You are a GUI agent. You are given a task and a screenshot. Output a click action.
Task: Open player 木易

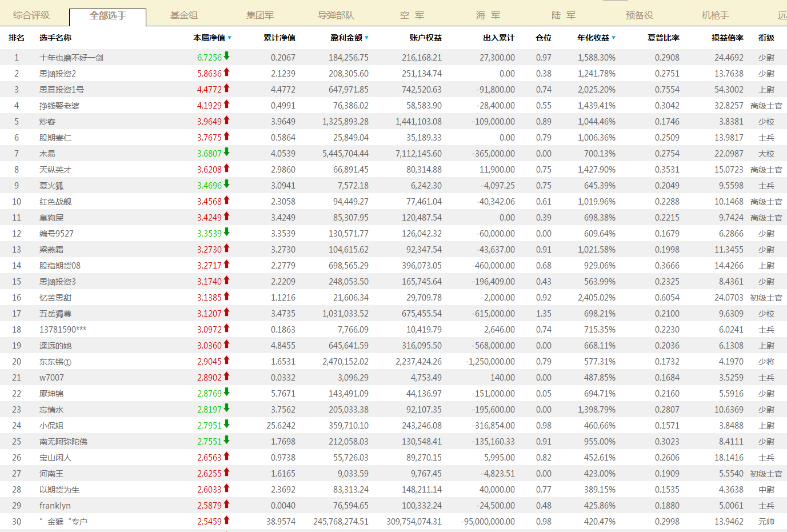pos(47,154)
